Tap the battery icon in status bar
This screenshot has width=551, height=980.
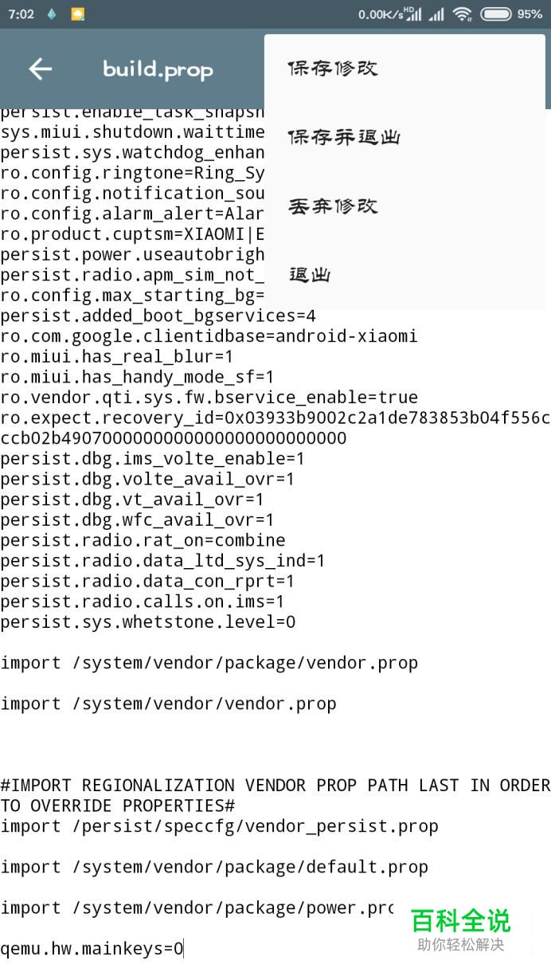click(x=495, y=14)
